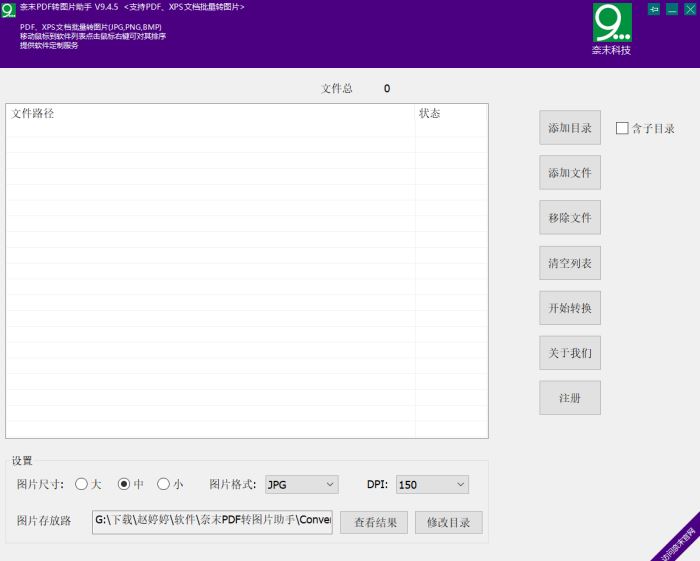Open the DPI 150 dropdown

coord(432,485)
